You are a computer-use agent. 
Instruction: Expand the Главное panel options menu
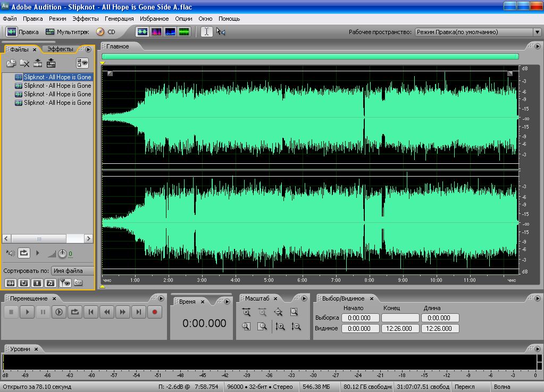click(x=536, y=46)
